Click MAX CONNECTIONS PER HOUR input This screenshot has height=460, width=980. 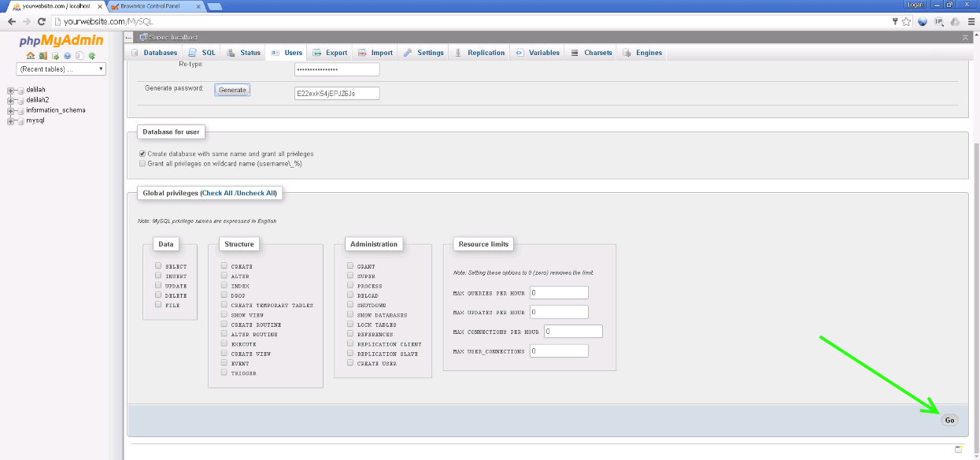click(572, 331)
